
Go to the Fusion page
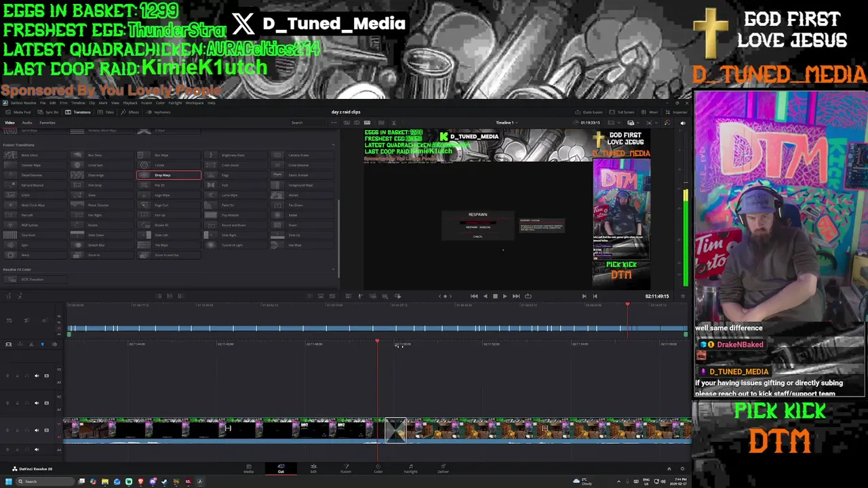(x=346, y=468)
